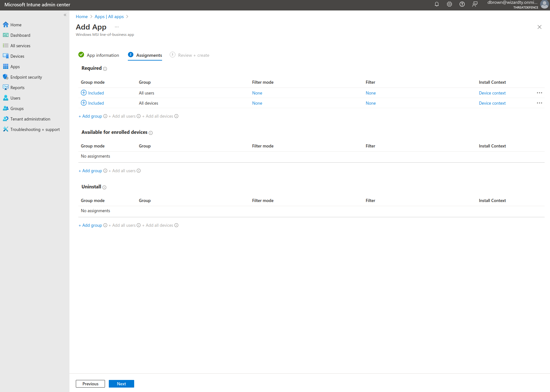Open the feedback icon in header
This screenshot has height=392, width=550.
[475, 4]
